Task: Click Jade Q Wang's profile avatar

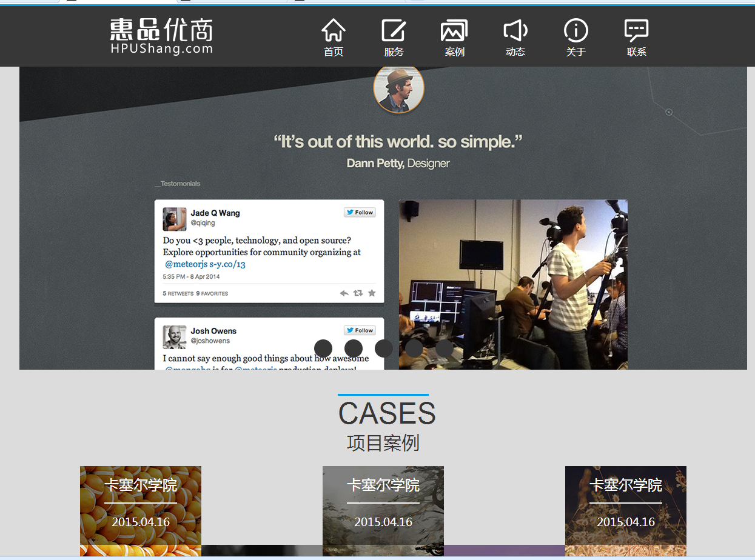Action: 175,219
